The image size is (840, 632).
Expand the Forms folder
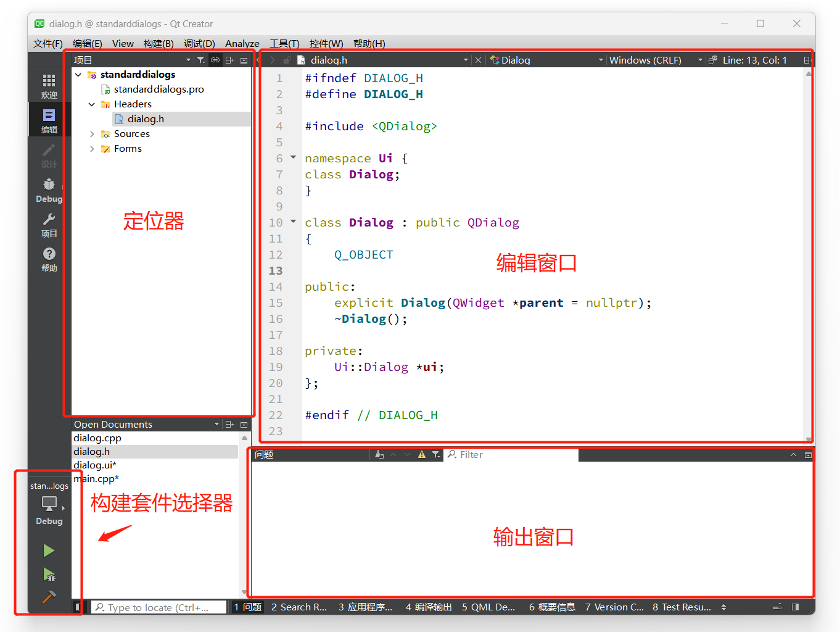click(92, 149)
